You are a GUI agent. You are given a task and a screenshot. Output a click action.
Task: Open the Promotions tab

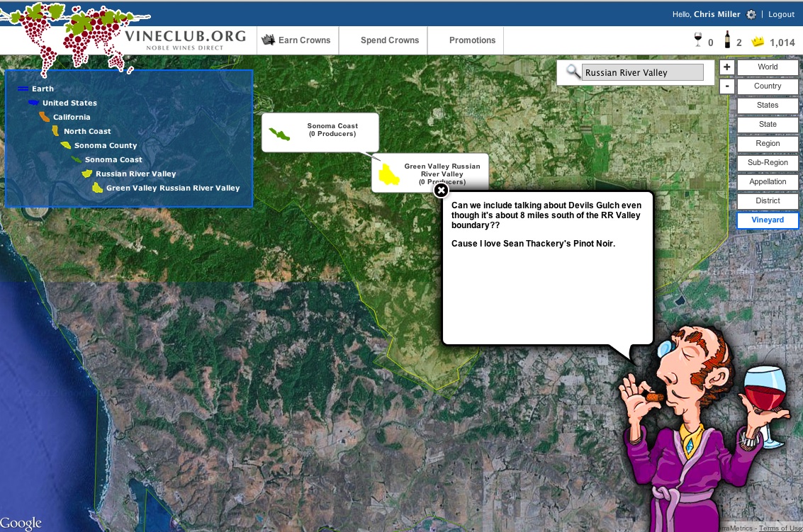tap(472, 40)
